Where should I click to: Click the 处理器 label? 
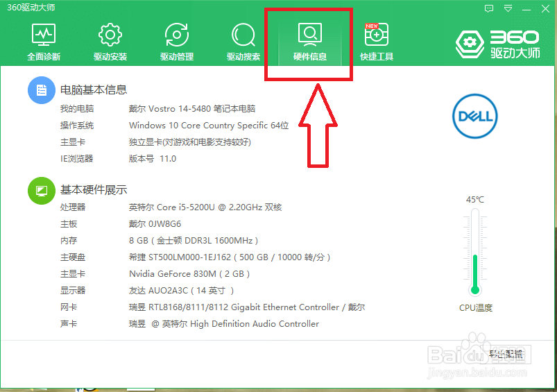tap(73, 207)
